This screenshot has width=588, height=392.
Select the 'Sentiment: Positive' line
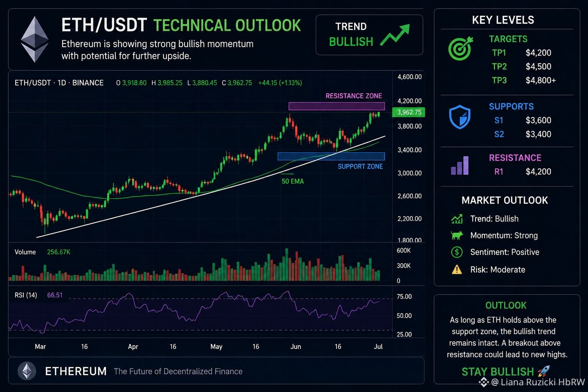point(505,252)
